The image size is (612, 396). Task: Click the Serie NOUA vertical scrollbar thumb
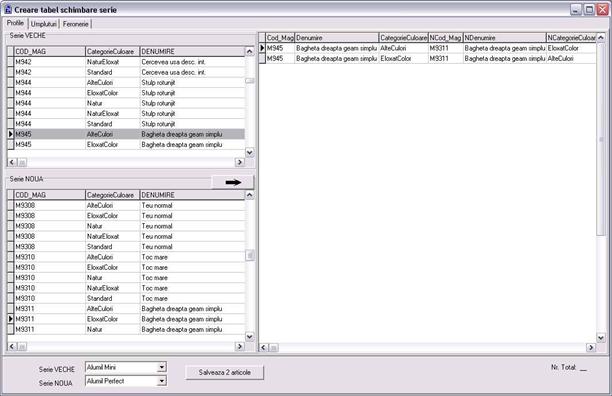250,255
